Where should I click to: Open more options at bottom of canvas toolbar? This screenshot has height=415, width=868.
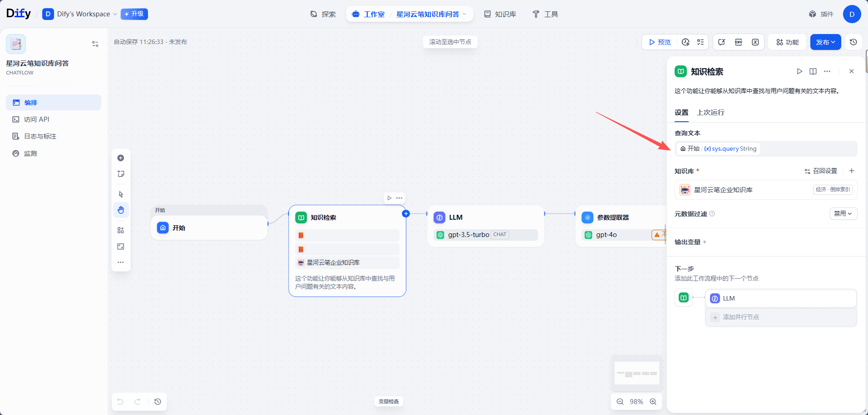pos(121,262)
